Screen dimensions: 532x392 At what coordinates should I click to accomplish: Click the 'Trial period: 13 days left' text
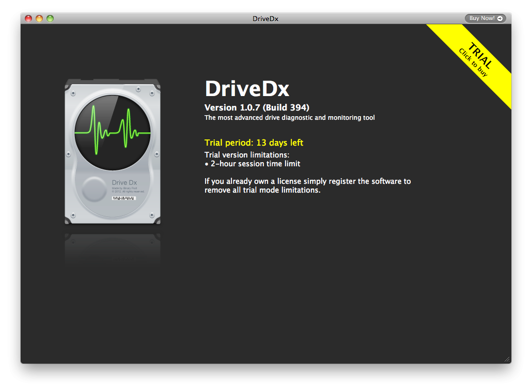[x=254, y=143]
